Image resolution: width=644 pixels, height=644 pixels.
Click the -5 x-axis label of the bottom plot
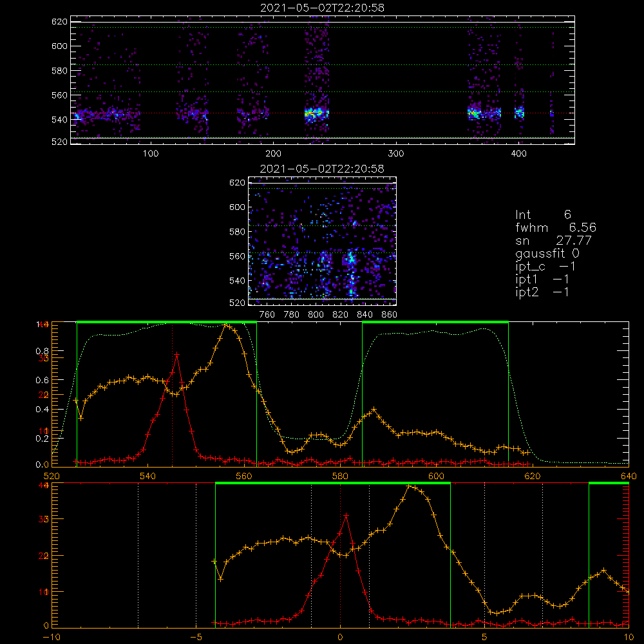point(196,638)
